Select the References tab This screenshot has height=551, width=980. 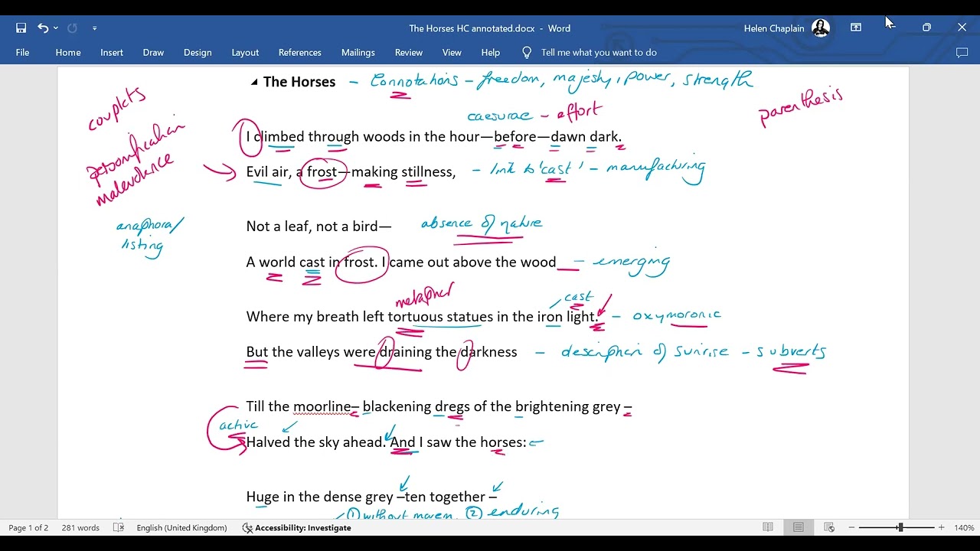[x=300, y=53]
